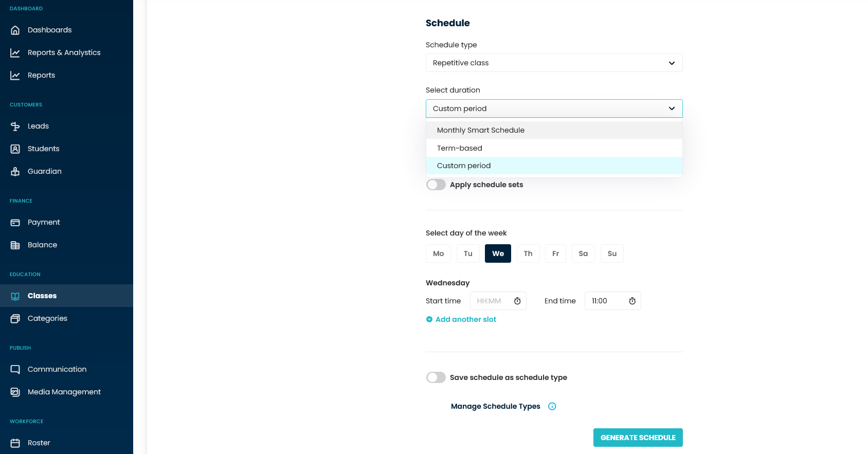Click the Roster calendar icon
Viewport: 868px width, 454px height.
15,443
